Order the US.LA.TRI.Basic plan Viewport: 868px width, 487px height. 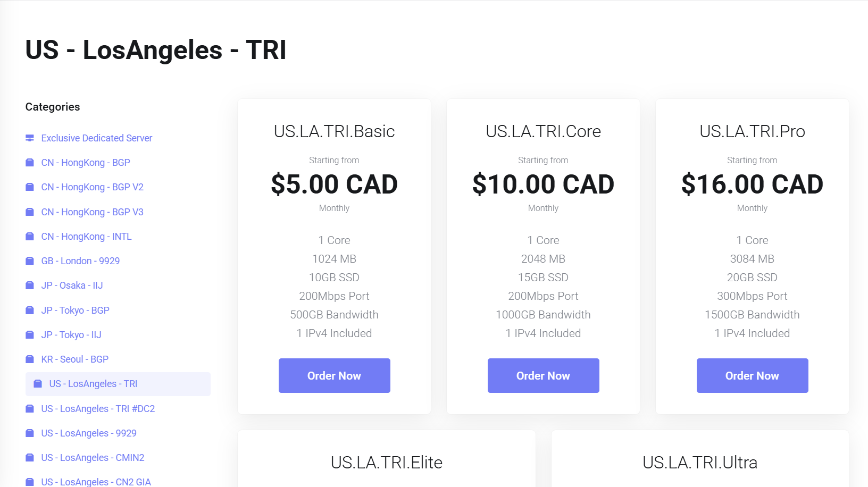(x=334, y=375)
